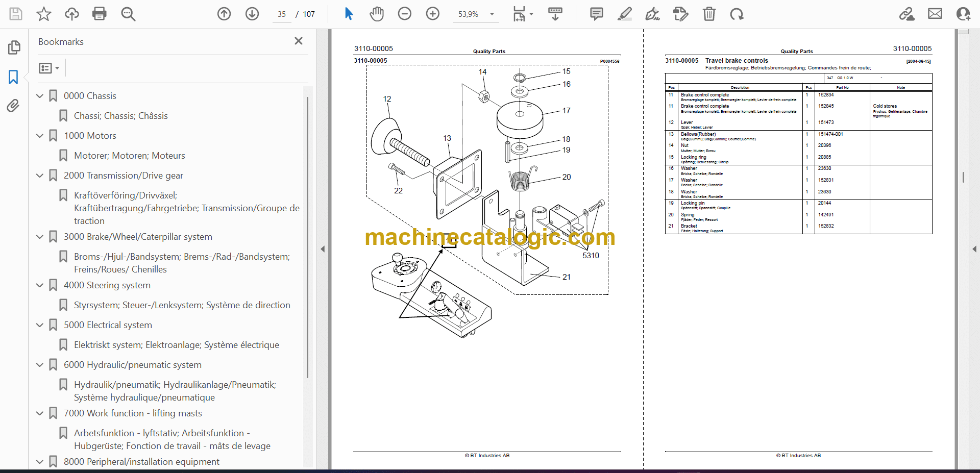The width and height of the screenshot is (980, 473).
Task: Jump to Chassi; Chassis; Châssis bookmark
Action: (121, 116)
